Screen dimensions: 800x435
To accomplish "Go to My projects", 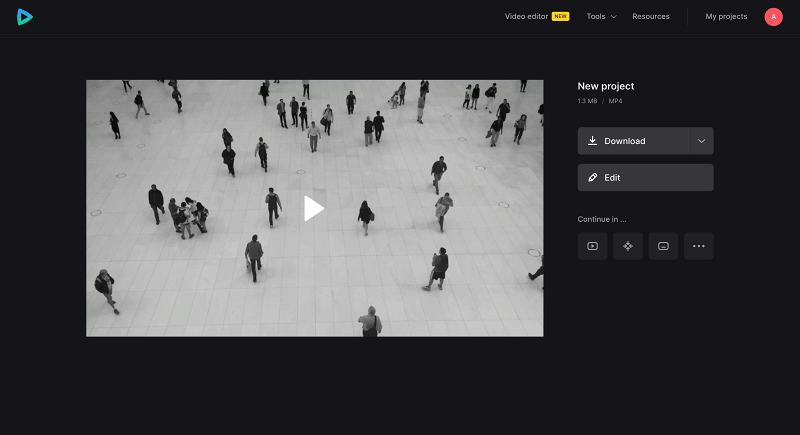I will pyautogui.click(x=726, y=16).
